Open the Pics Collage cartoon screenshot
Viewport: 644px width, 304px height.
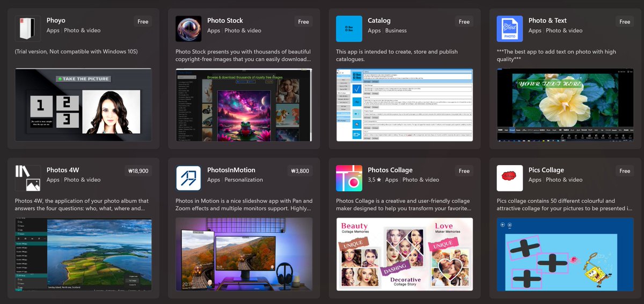point(565,254)
